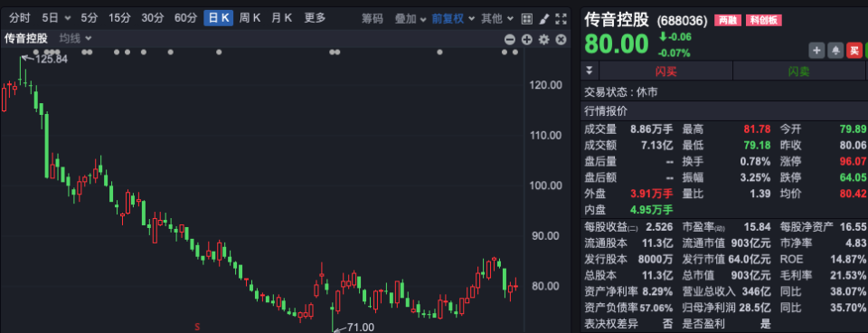The image size is (868, 333).
Task: Select the drawing brush tool
Action: pos(544,18)
